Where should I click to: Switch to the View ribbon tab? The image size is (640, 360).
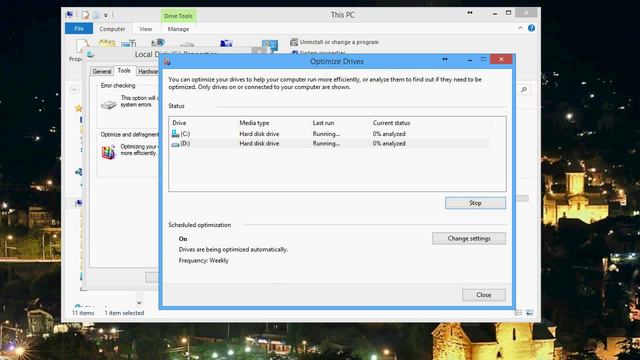(145, 29)
